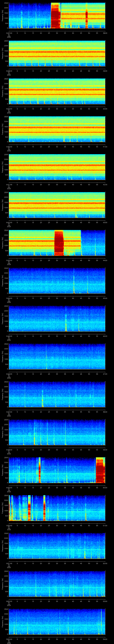Click the red burst near 8:50:12

[x=29, y=508]
